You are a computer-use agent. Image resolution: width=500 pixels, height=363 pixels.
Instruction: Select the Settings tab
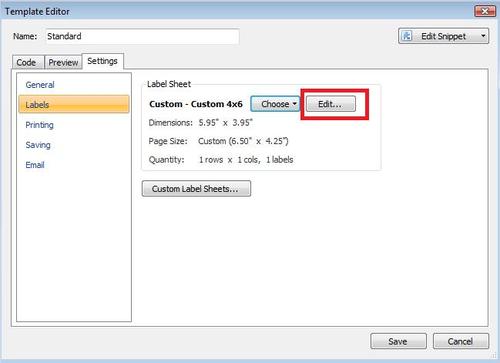103,61
